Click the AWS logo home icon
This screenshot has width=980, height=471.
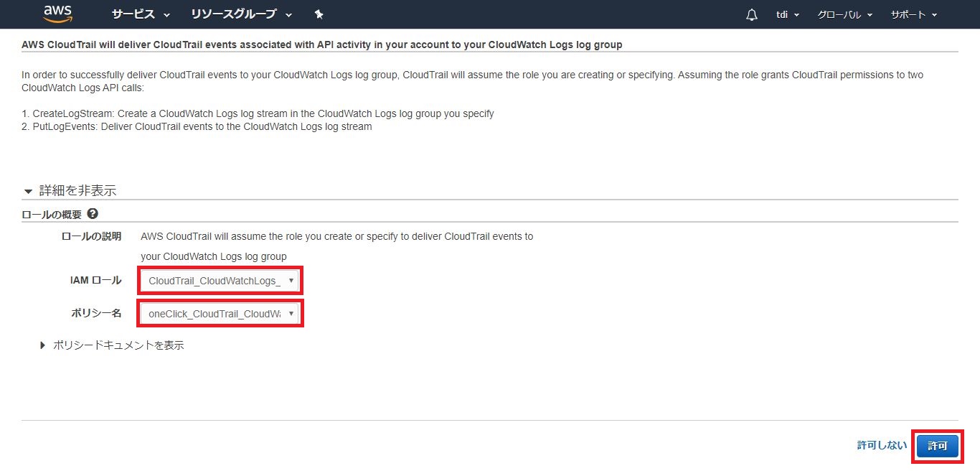[x=58, y=14]
